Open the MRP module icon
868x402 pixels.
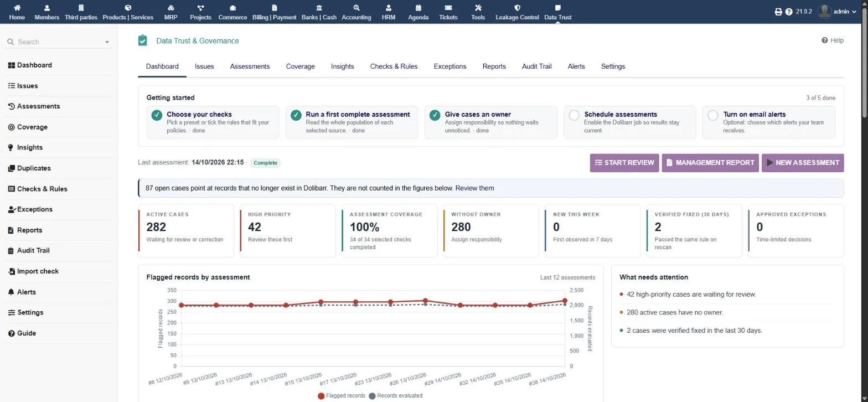click(171, 8)
